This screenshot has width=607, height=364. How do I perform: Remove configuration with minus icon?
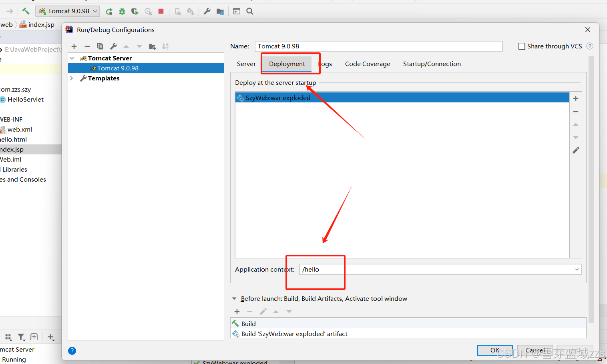coord(87,46)
